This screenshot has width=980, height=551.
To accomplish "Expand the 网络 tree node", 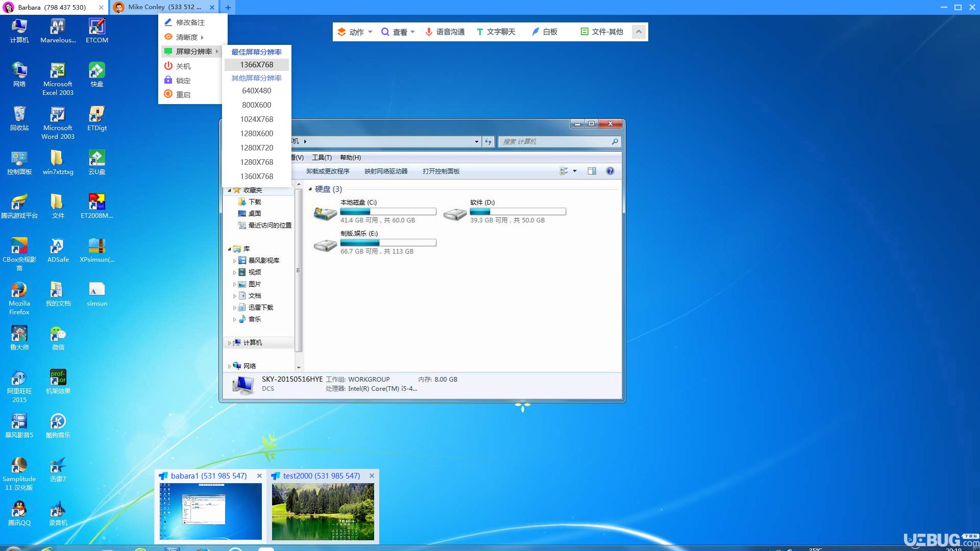I will 229,366.
